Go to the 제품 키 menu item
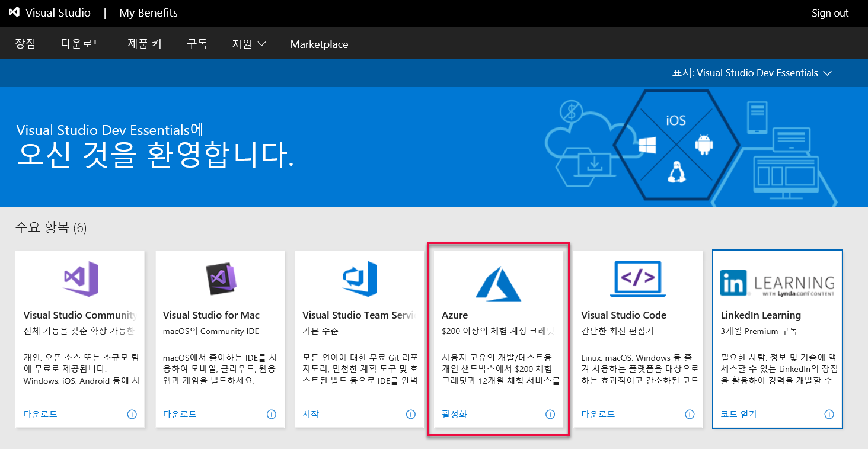 145,44
